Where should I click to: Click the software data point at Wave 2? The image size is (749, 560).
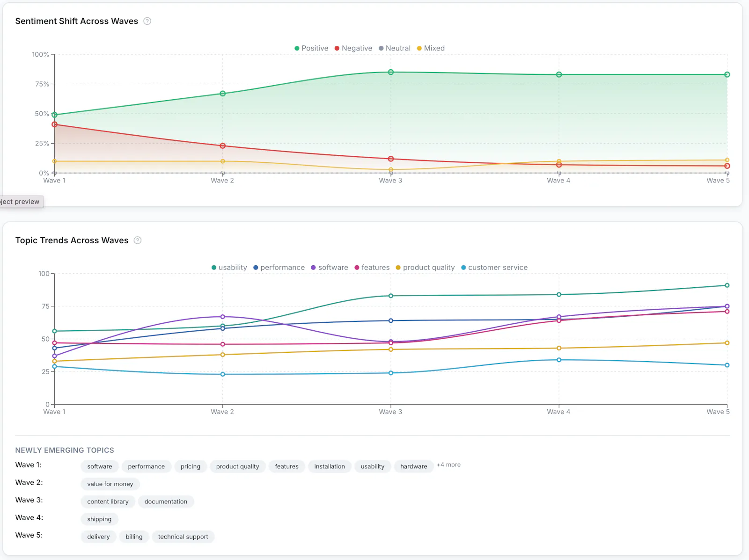[x=223, y=317]
